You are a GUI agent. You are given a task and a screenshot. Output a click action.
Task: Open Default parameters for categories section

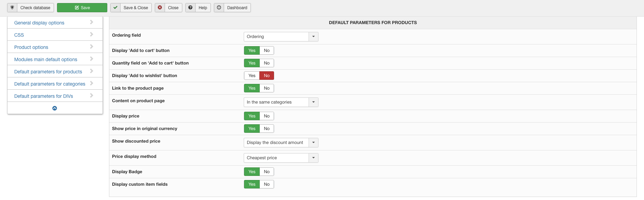pyautogui.click(x=50, y=84)
